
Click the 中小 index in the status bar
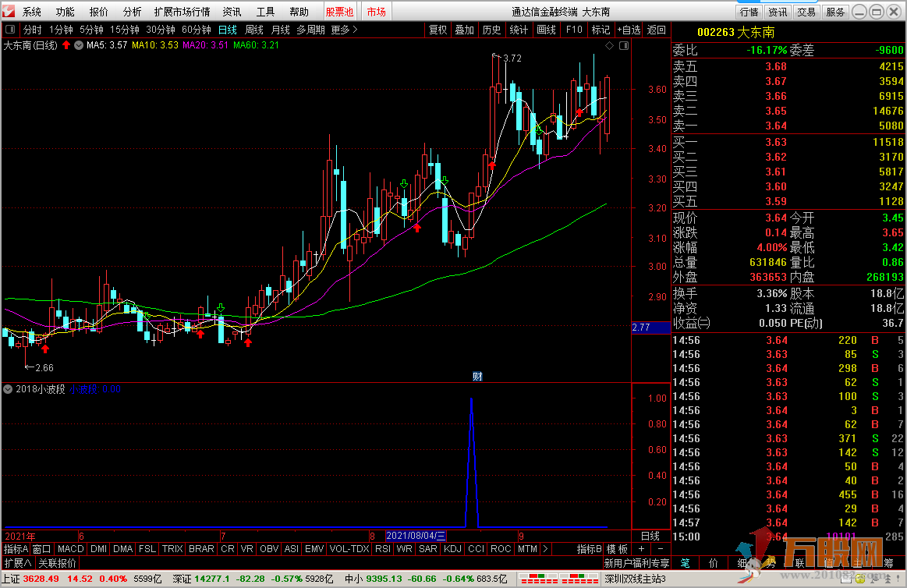(x=426, y=579)
